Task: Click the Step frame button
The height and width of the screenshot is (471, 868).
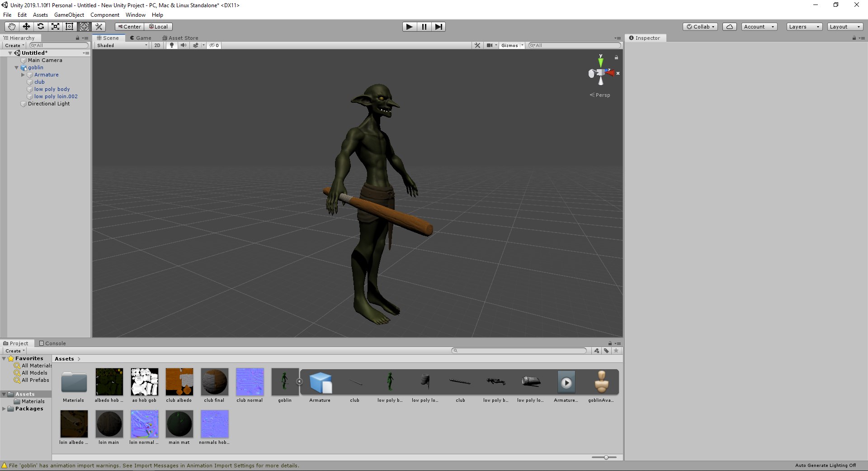Action: (439, 27)
